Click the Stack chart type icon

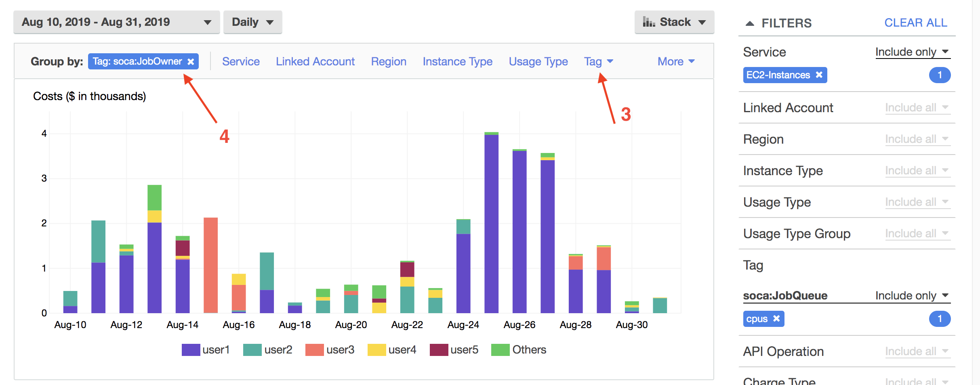click(649, 22)
